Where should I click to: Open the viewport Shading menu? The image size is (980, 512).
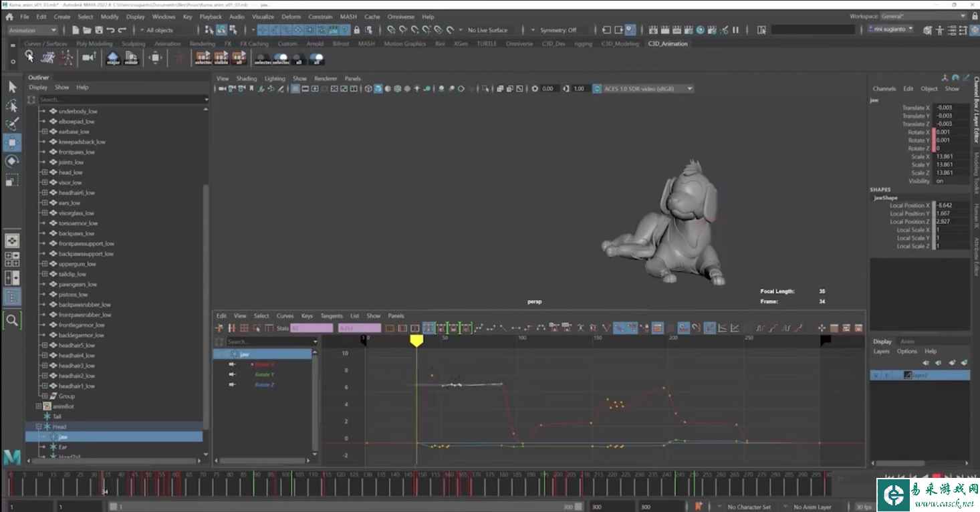click(246, 78)
